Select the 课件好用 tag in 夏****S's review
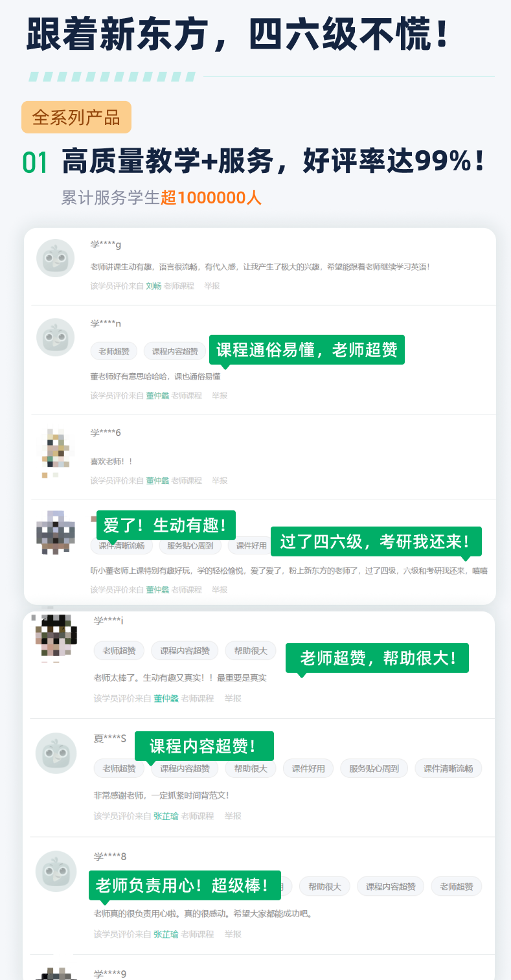 (308, 769)
